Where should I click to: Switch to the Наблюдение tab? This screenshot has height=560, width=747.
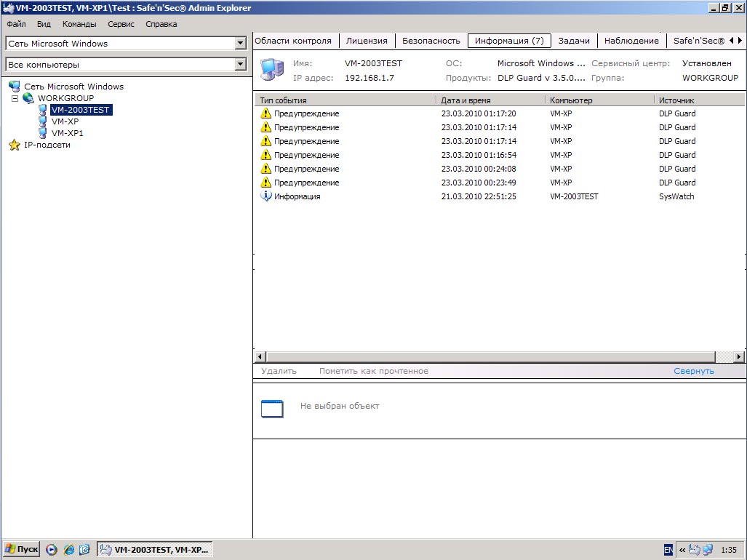coord(631,41)
